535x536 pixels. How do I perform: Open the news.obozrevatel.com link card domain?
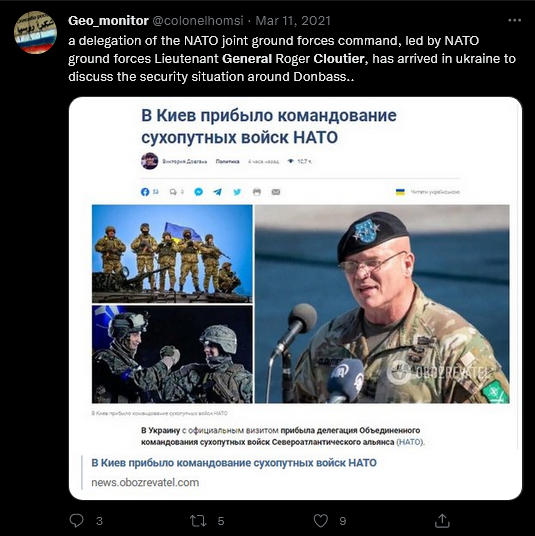145,482
